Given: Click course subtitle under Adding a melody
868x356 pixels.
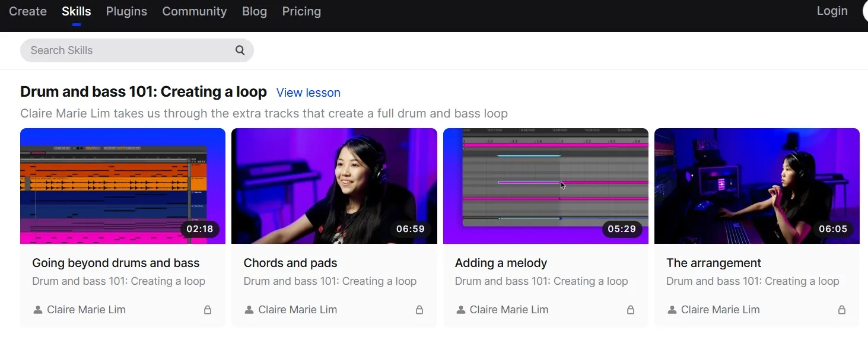Looking at the screenshot, I should click(541, 281).
